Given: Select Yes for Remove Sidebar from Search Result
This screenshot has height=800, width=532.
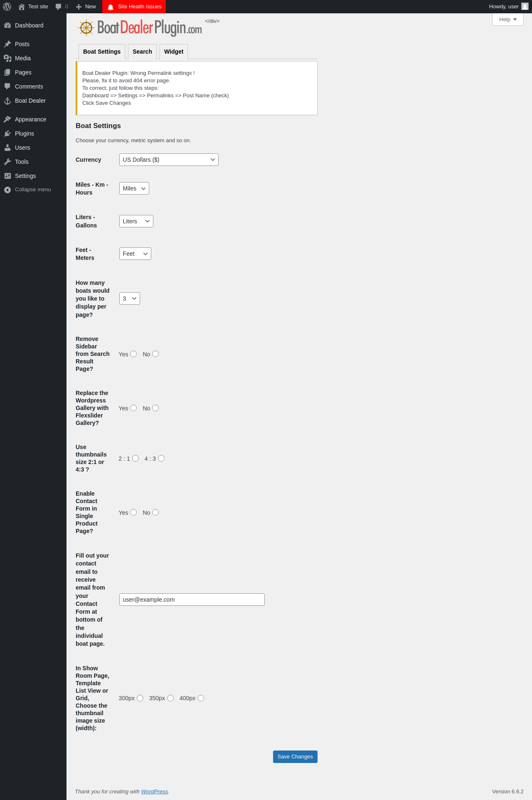Looking at the screenshot, I should coord(133,354).
